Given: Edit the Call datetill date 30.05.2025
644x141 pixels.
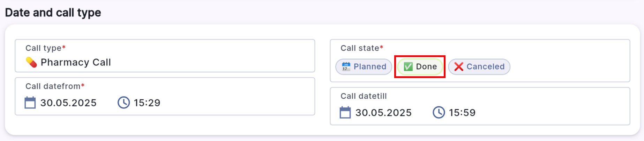Looking at the screenshot, I should (383, 113).
